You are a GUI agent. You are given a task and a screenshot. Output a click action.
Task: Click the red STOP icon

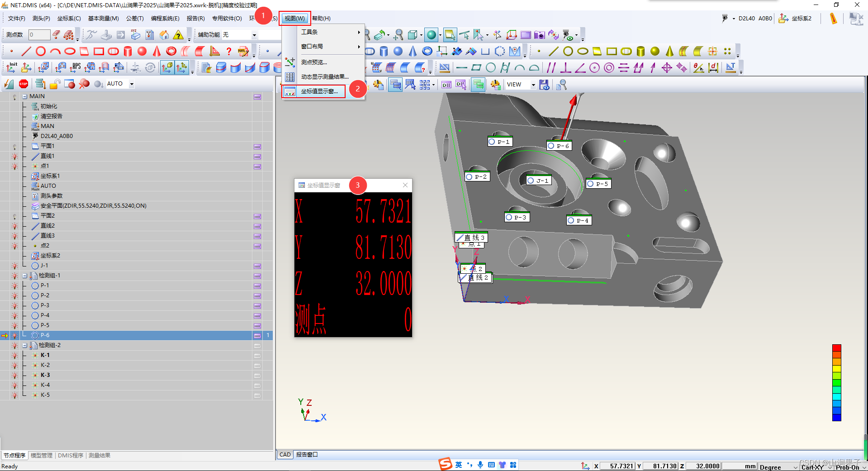click(24, 84)
